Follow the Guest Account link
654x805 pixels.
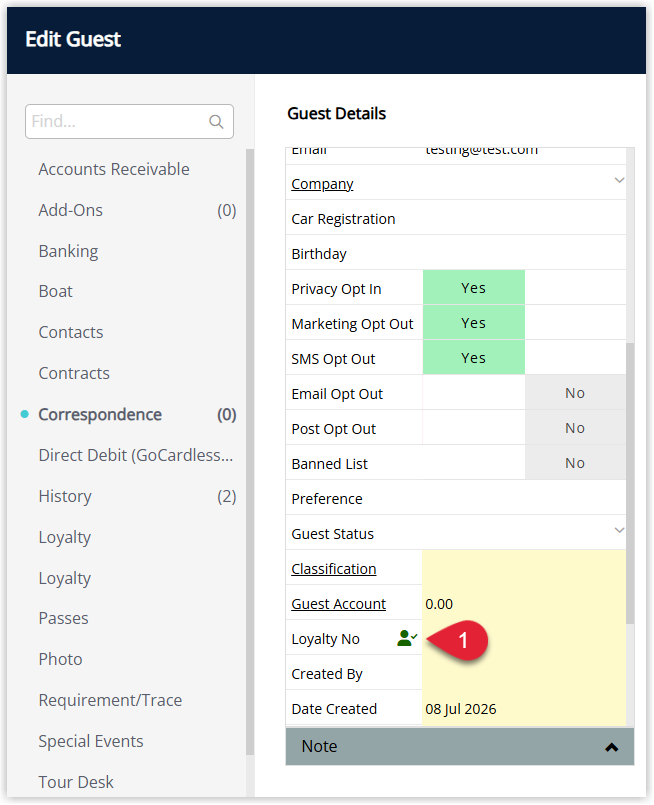(338, 604)
